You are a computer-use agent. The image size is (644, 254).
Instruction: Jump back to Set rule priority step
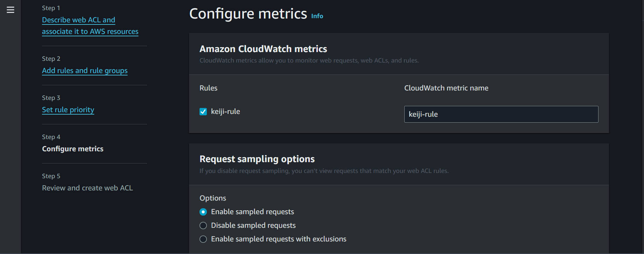pos(68,110)
